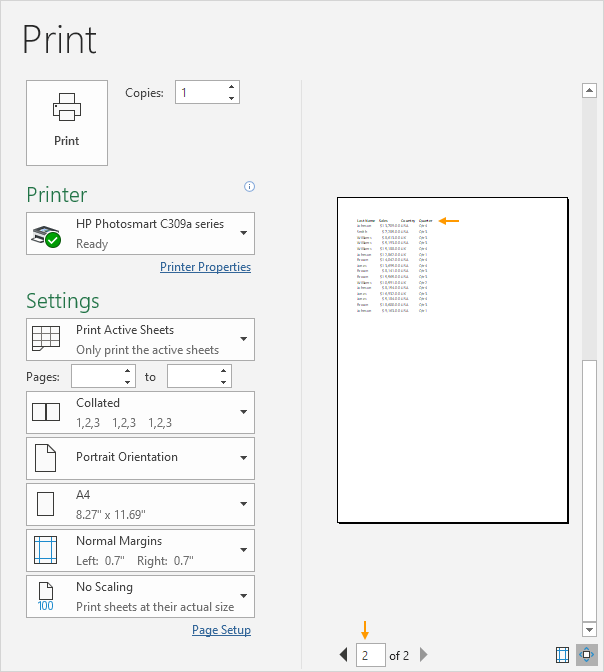Open the Printer Properties link
Viewport: 604px width, 672px height.
pos(205,267)
